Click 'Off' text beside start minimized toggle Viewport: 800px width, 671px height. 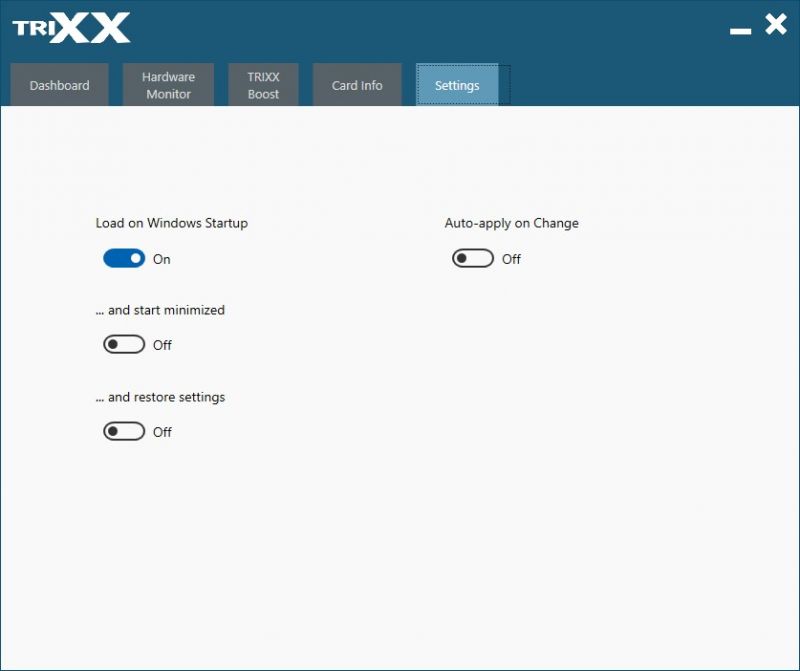coord(162,345)
